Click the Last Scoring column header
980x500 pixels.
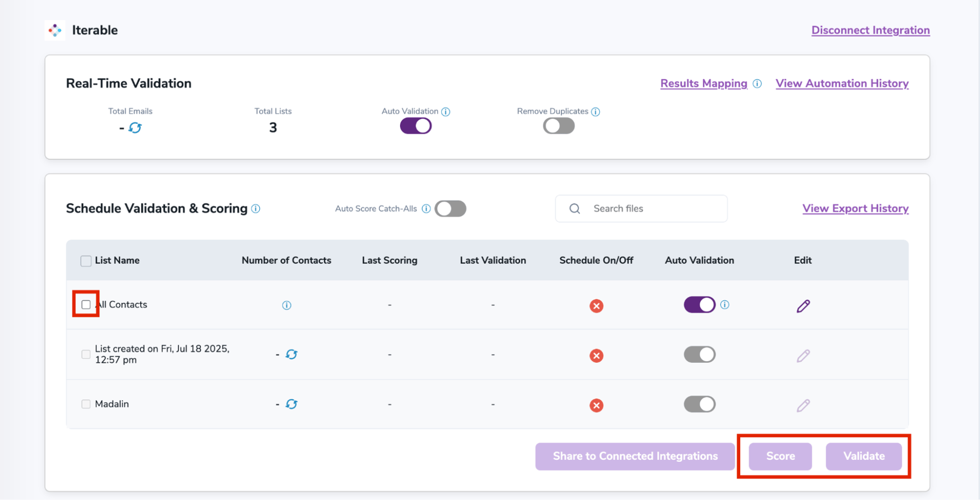pos(389,261)
